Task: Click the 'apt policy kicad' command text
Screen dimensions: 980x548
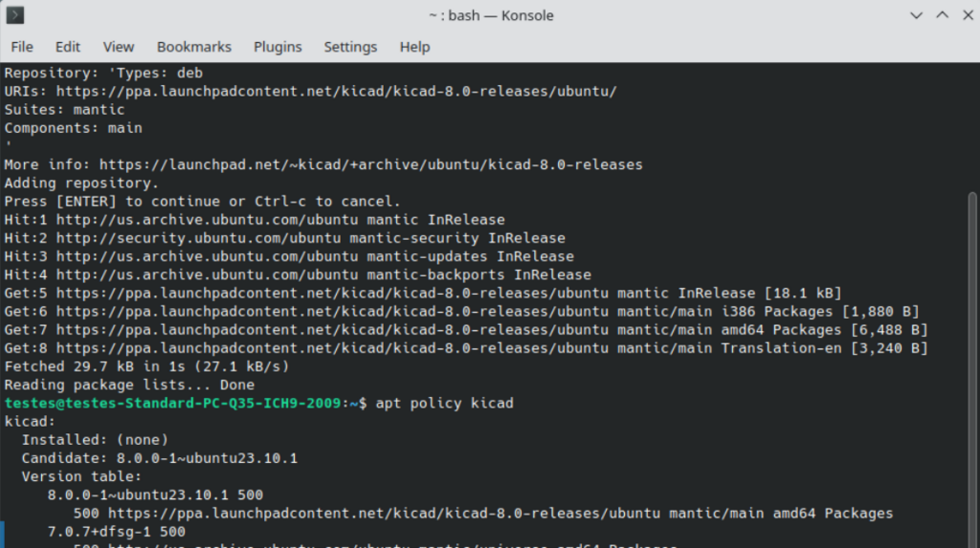Action: (444, 403)
